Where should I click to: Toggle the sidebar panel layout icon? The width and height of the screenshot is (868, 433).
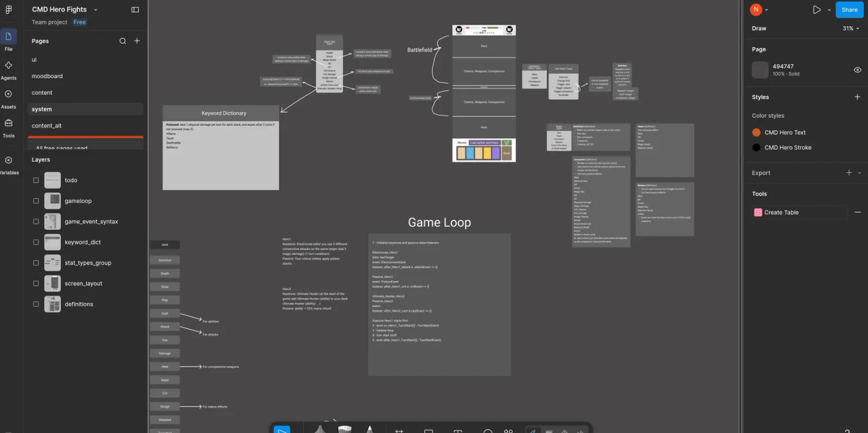[x=135, y=9]
